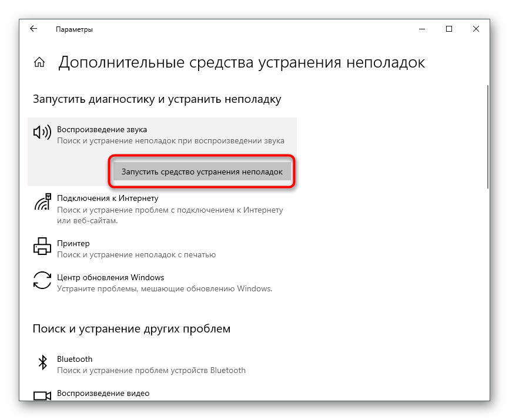Expand the Подключения к Интернету troubleshooter
The image size is (509, 420).
click(x=107, y=199)
